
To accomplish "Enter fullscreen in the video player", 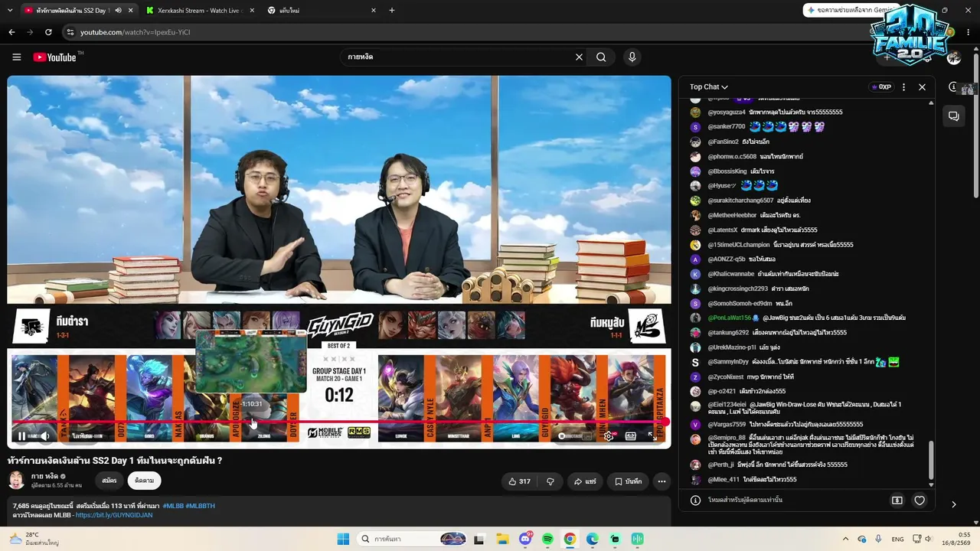I will coord(652,436).
